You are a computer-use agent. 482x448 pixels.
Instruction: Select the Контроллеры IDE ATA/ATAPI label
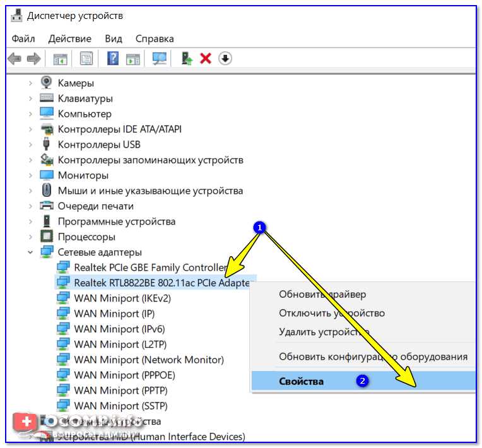coord(120,129)
